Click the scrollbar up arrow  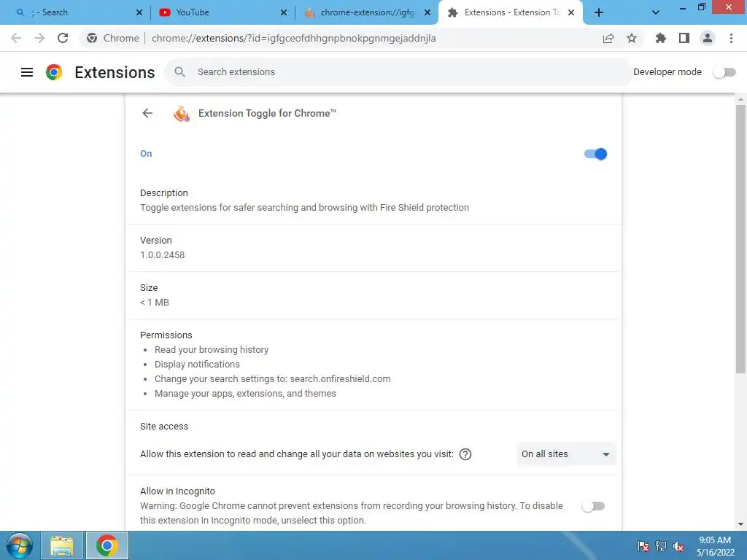(x=740, y=99)
